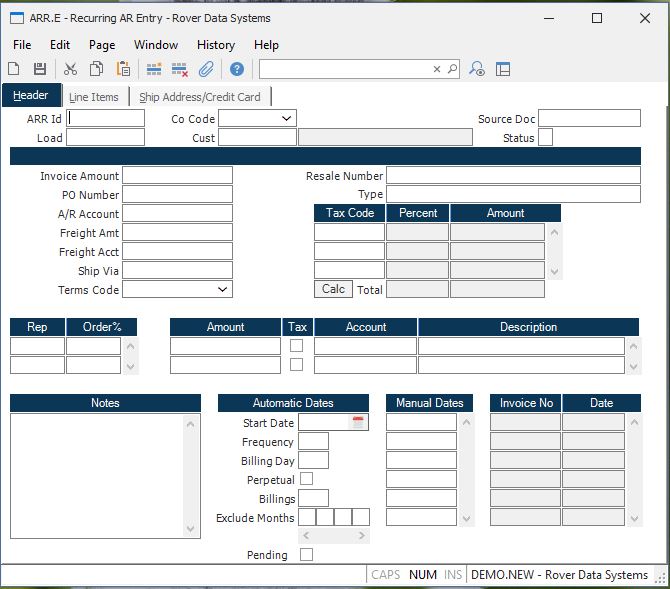Screen dimensions: 670x589
Task: Click the New record toolbar icon
Action: 14,69
